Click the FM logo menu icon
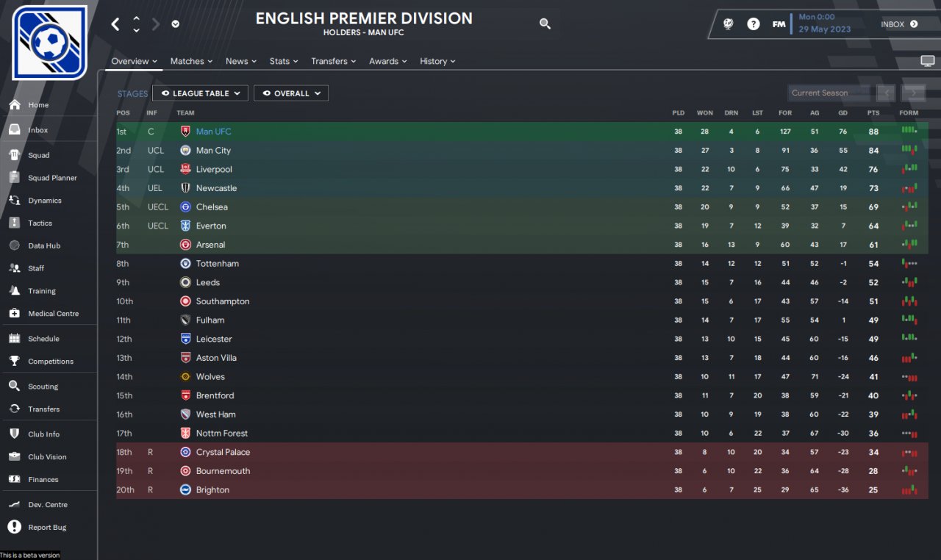The width and height of the screenshot is (941, 560). point(779,24)
